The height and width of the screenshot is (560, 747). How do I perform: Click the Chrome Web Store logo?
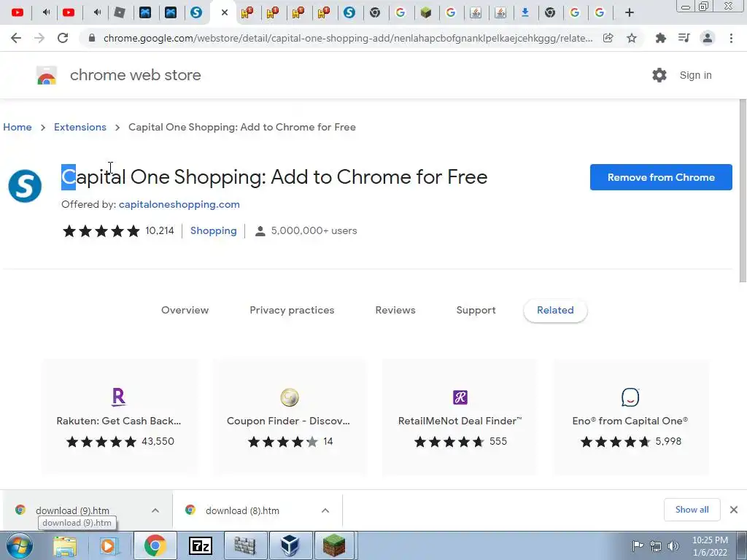coord(47,75)
